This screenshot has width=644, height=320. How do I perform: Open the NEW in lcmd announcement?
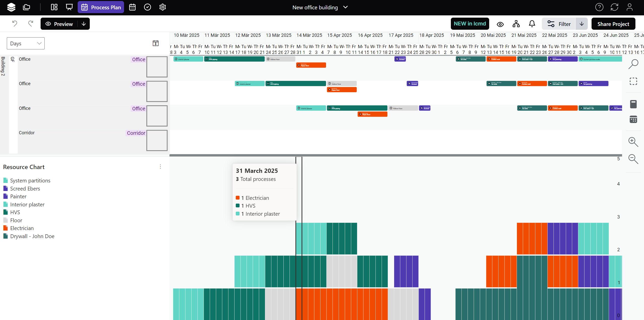point(470,24)
